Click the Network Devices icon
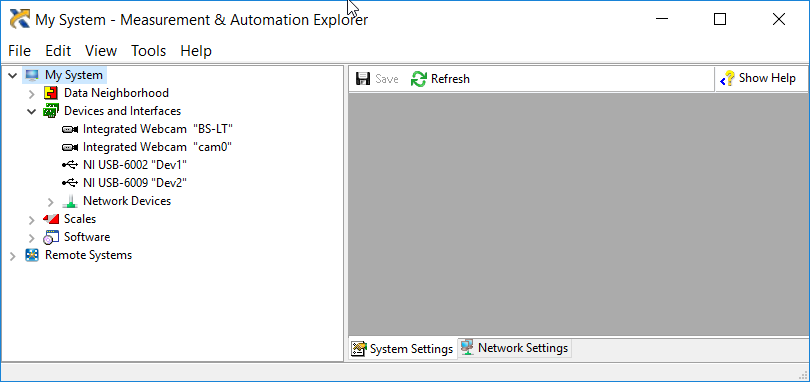The height and width of the screenshot is (382, 810). (x=70, y=201)
